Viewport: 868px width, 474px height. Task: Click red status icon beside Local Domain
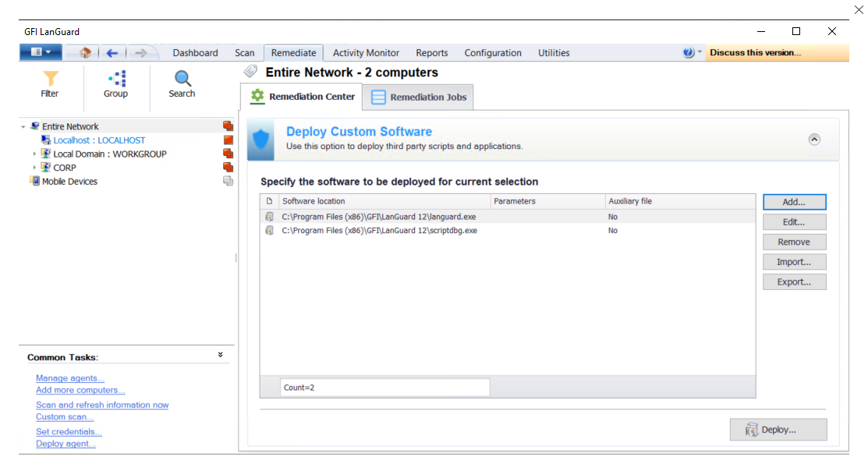click(x=228, y=154)
